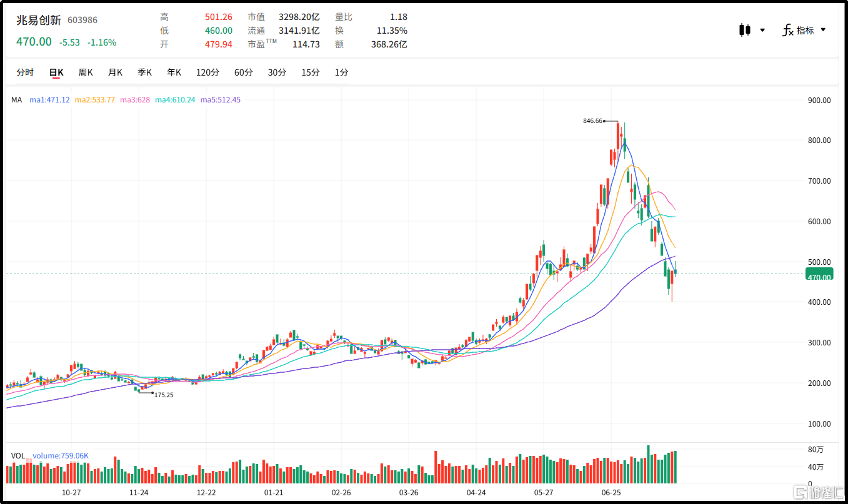Image resolution: width=848 pixels, height=504 pixels.
Task: Expand the 指标 indicator dropdown arrow
Action: (x=823, y=29)
